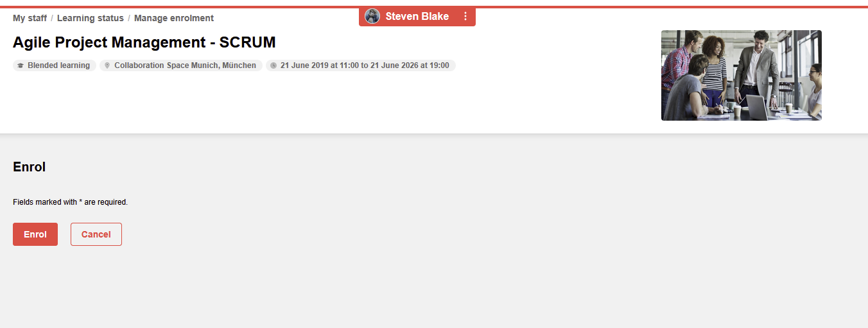Go to My staff breadcrumb

tap(30, 18)
